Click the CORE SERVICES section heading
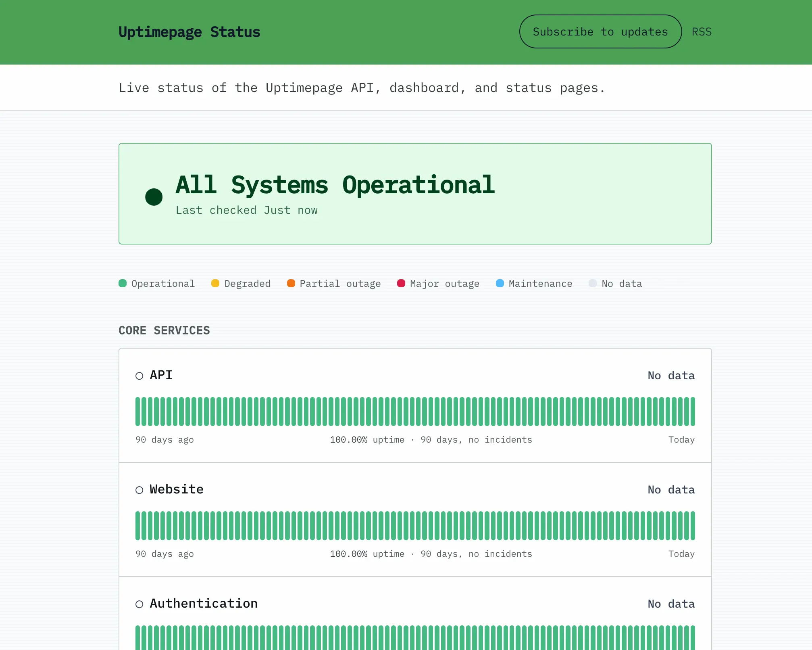Image resolution: width=812 pixels, height=650 pixels. (x=164, y=330)
